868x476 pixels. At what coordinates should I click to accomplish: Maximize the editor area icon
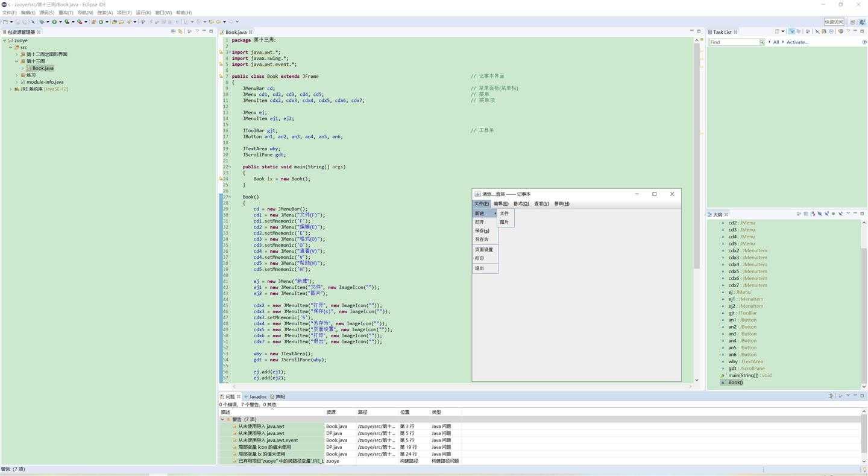coord(699,31)
